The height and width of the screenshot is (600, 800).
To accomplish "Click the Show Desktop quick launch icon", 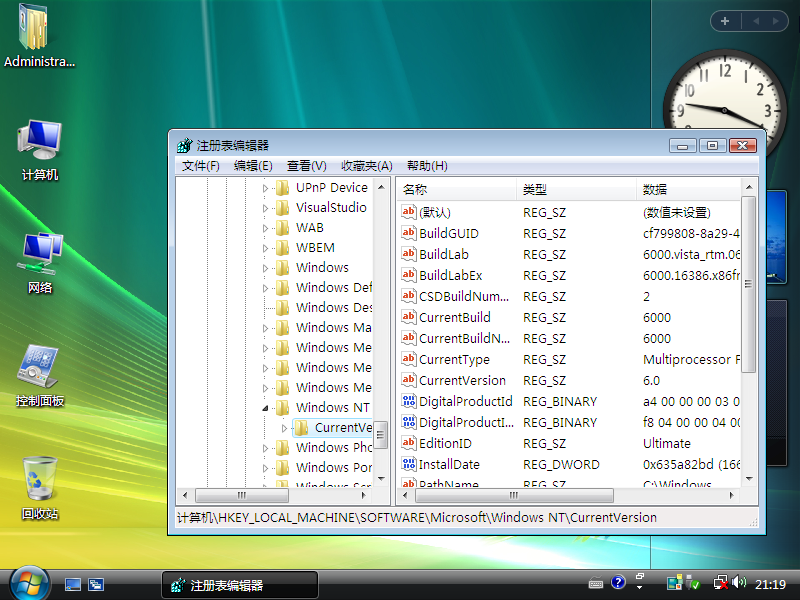I will [x=72, y=585].
